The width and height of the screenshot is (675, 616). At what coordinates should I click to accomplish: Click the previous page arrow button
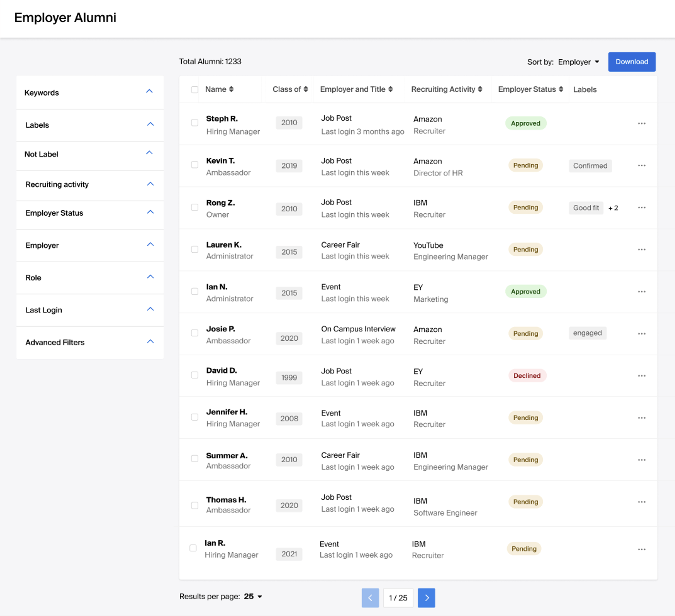[370, 598]
